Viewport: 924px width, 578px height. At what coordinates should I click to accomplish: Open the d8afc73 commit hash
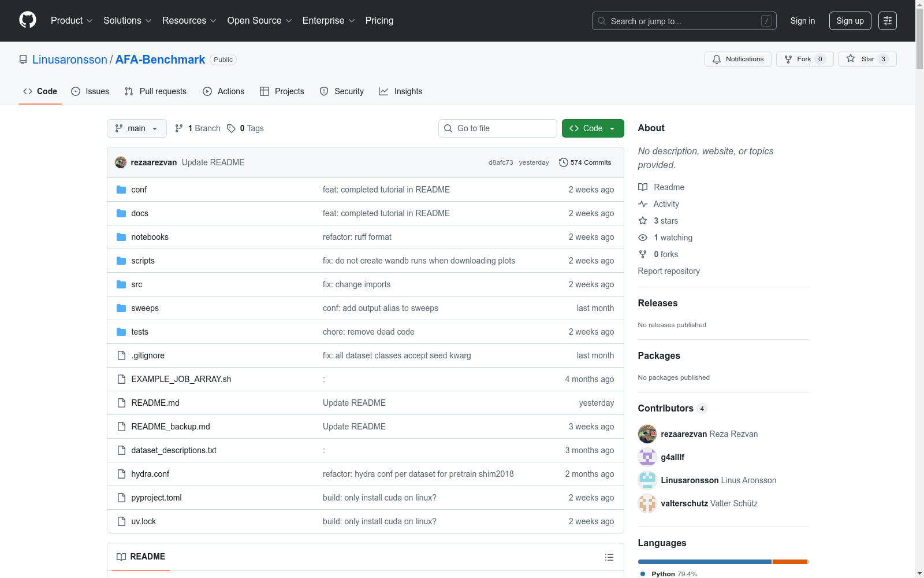tap(501, 162)
